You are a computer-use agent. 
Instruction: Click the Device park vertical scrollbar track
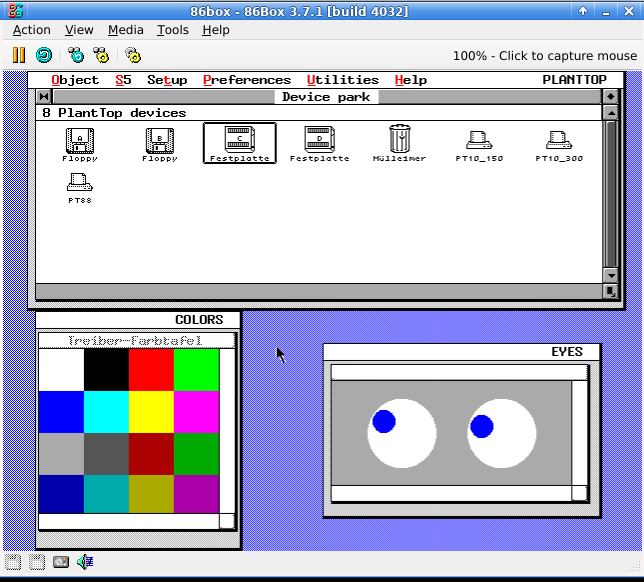pyautogui.click(x=610, y=194)
